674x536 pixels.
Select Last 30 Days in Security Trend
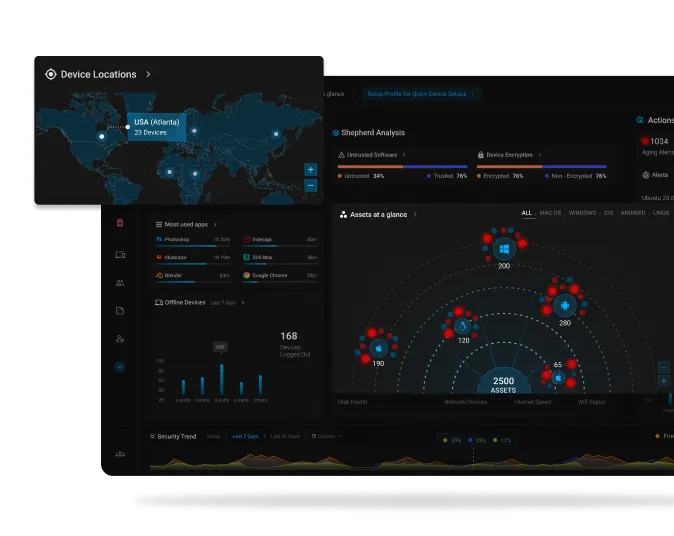(285, 436)
